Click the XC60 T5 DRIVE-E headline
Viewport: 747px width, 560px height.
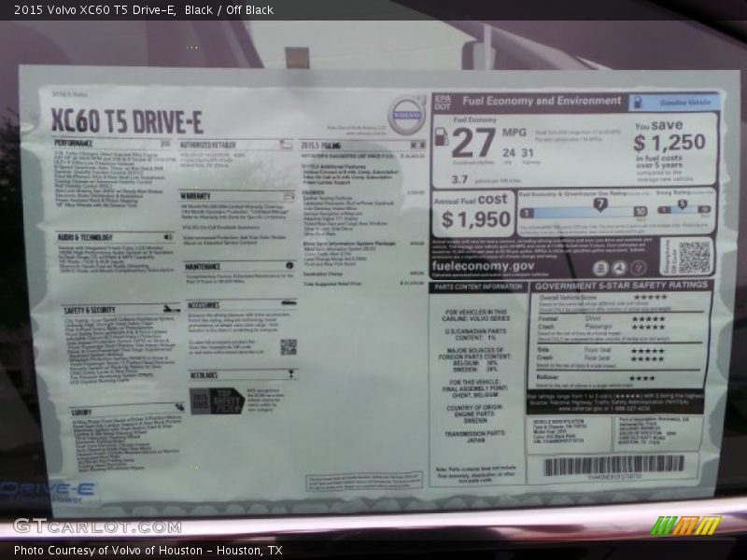[127, 121]
